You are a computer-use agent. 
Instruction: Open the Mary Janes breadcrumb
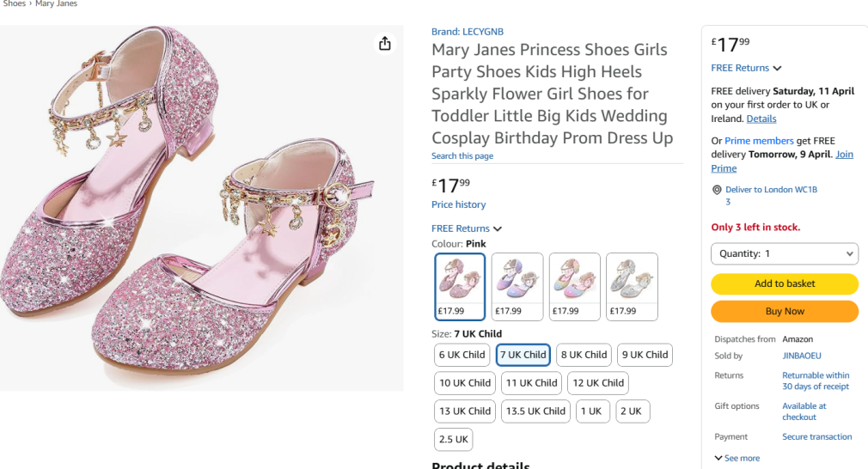tap(56, 4)
